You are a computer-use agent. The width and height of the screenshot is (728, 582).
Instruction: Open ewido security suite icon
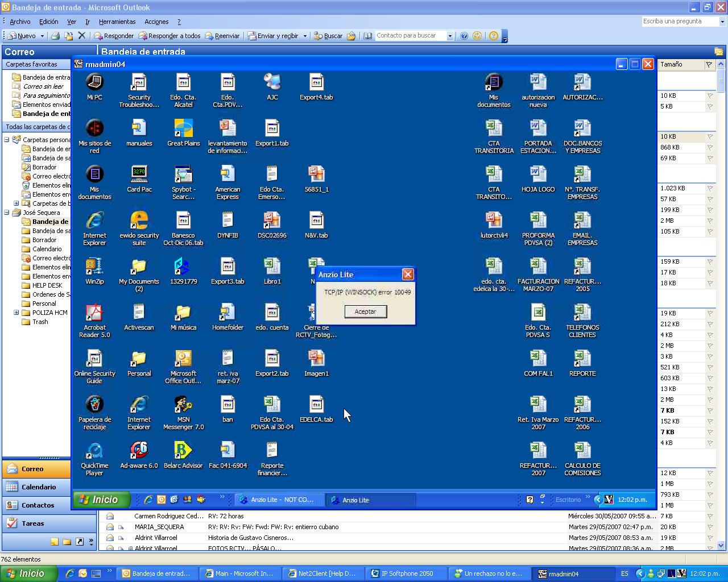(139, 228)
